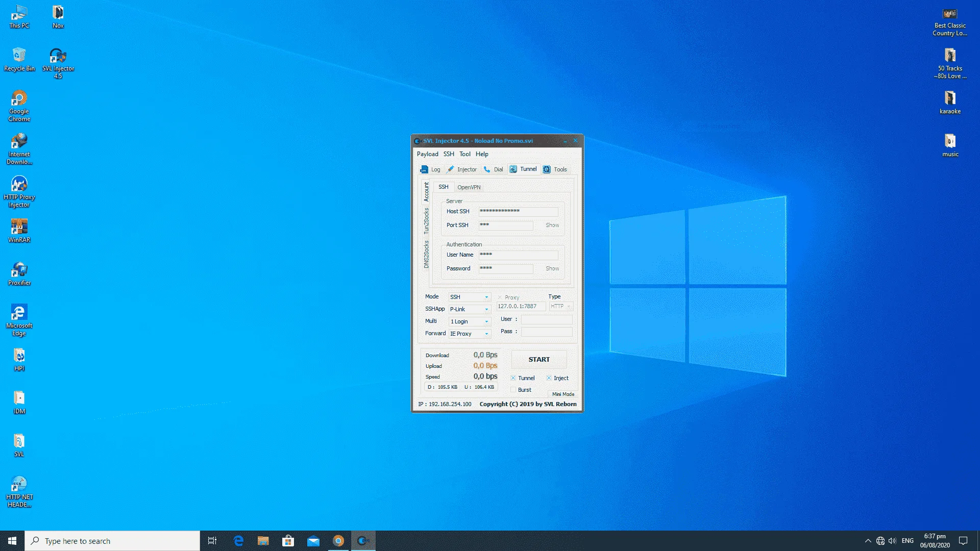Viewport: 980px width, 551px height.
Task: Uncheck the Inject checkbox
Action: 549,378
